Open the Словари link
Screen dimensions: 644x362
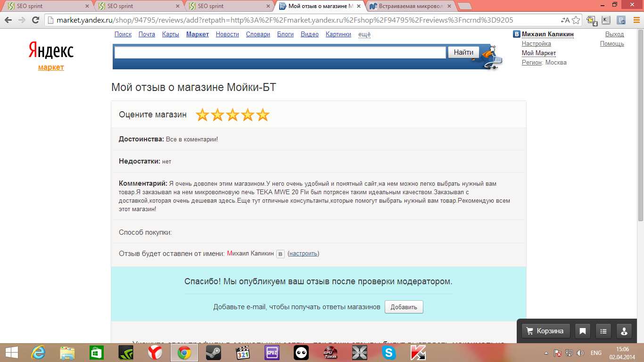tap(258, 34)
